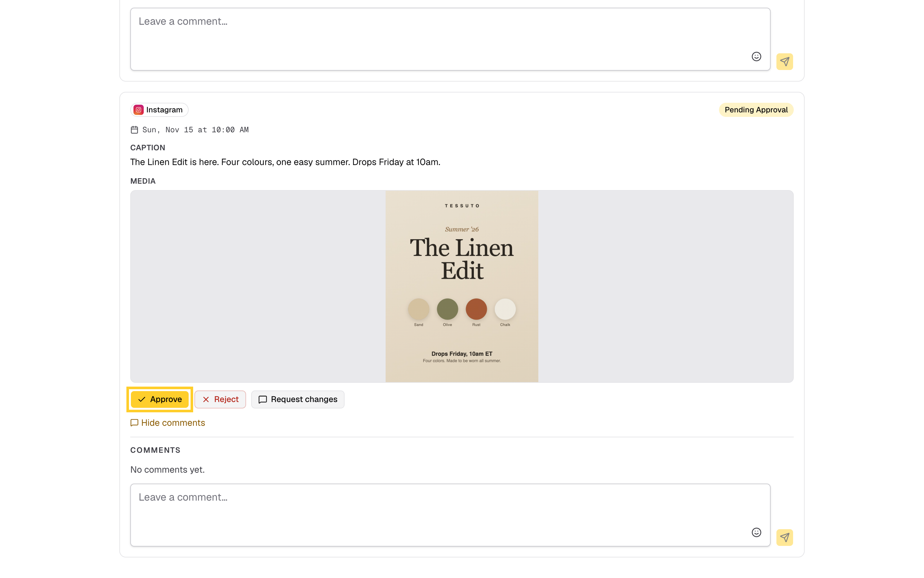Open The Linen Edit media image
This screenshot has width=924, height=578.
[x=462, y=286]
